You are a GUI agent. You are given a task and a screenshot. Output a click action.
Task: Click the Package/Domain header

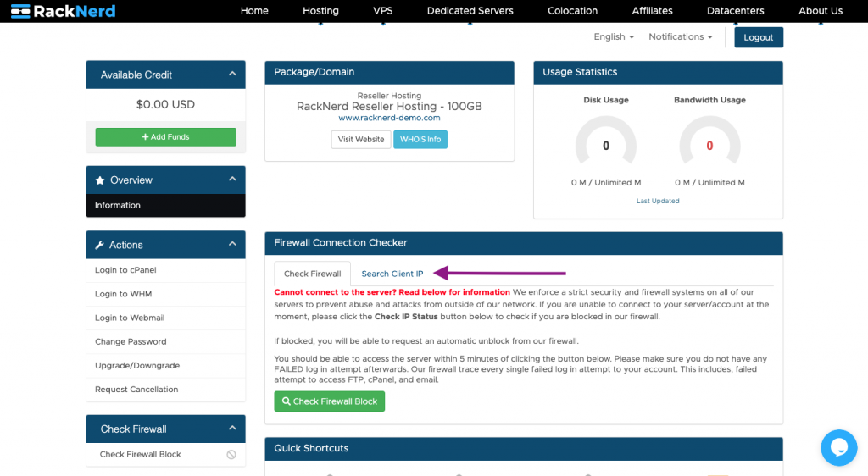click(x=389, y=73)
